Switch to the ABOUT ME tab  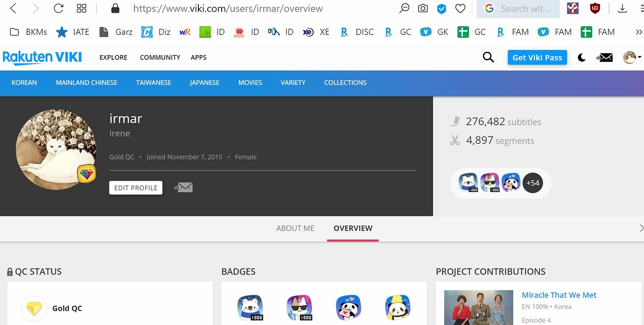[x=295, y=228]
